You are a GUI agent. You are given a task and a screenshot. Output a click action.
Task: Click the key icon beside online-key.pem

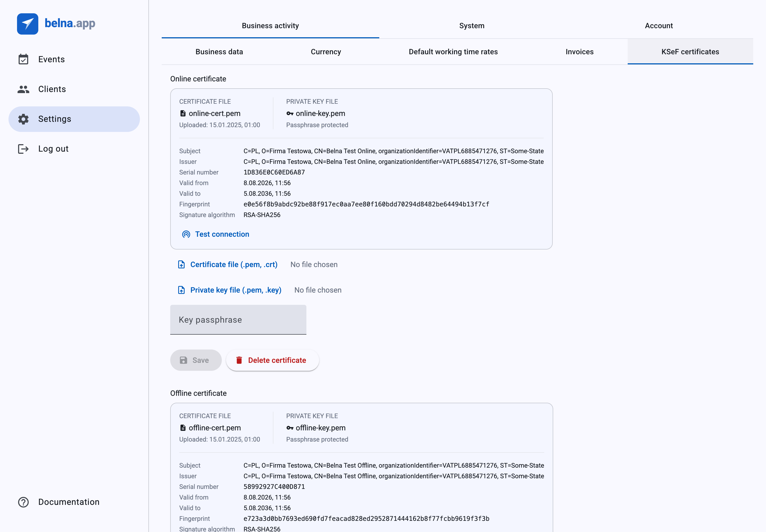point(290,113)
